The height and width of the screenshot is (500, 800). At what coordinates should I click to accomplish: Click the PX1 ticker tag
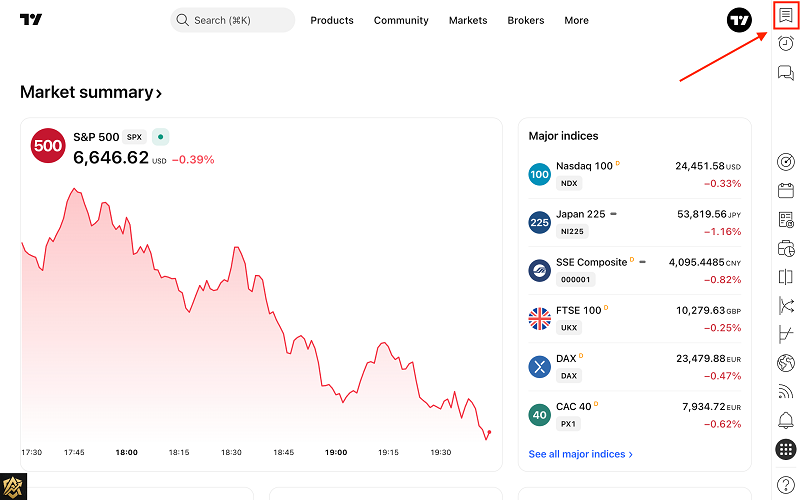coord(568,424)
